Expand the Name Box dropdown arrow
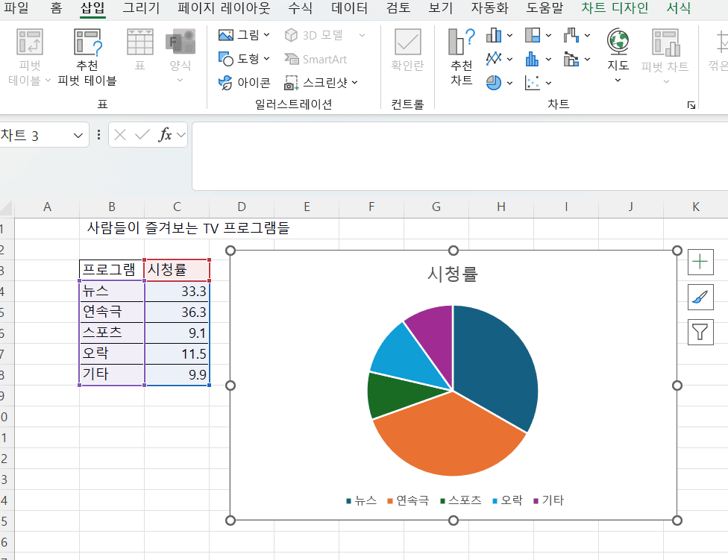The height and width of the screenshot is (560, 728). tap(78, 135)
